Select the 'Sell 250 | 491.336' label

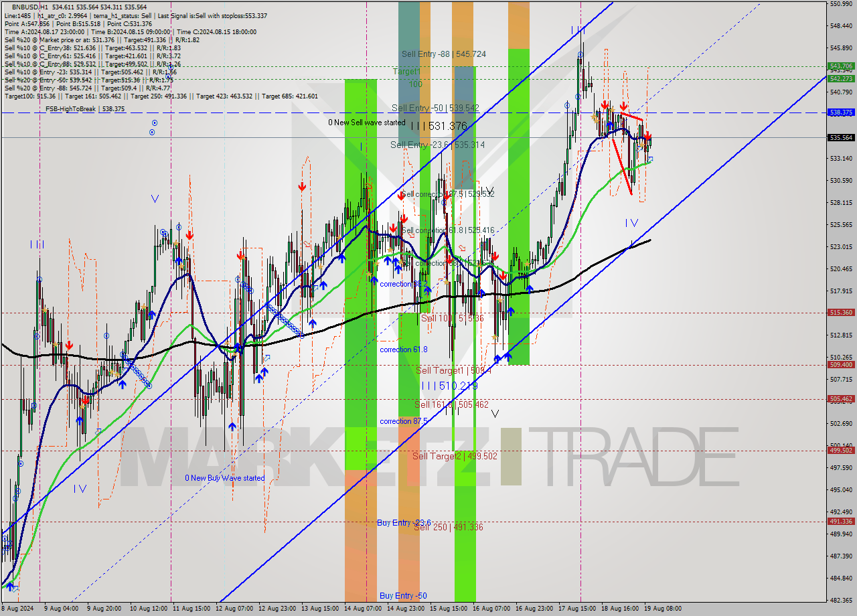[448, 527]
